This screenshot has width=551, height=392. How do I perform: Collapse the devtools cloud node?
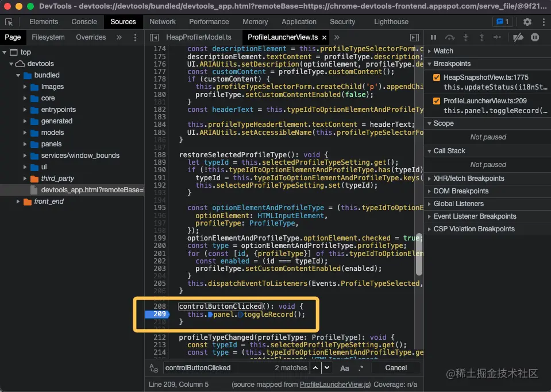(x=11, y=64)
